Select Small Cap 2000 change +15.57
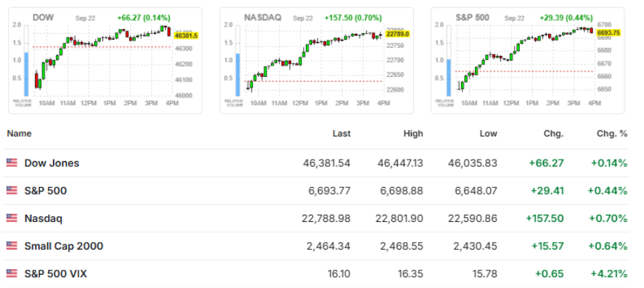 click(x=547, y=246)
